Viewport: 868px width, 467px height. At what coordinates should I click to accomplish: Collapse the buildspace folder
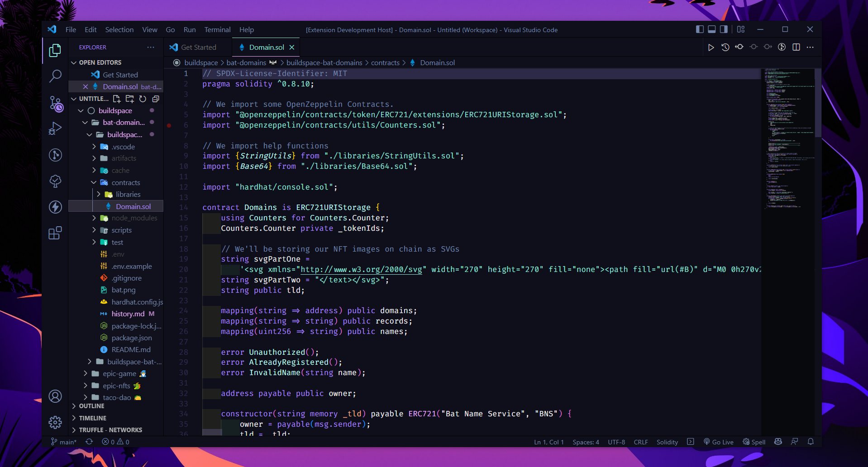(116, 111)
